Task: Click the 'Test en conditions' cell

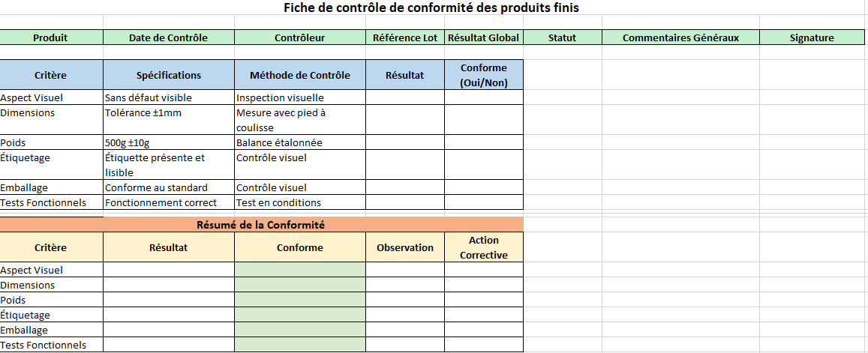Action: (299, 202)
